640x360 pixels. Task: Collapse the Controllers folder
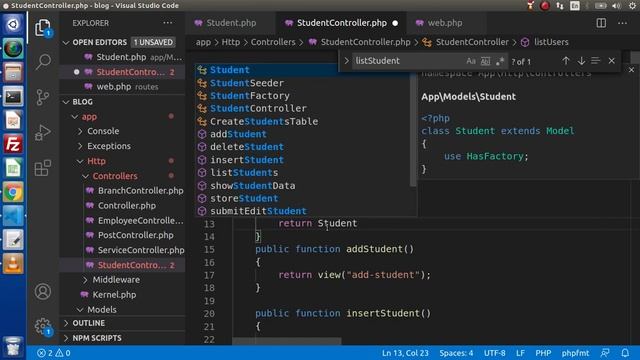(x=85, y=176)
